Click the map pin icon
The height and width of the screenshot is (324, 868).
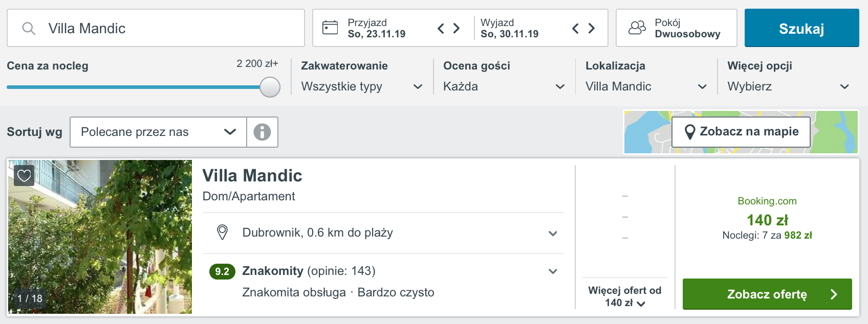(x=689, y=132)
